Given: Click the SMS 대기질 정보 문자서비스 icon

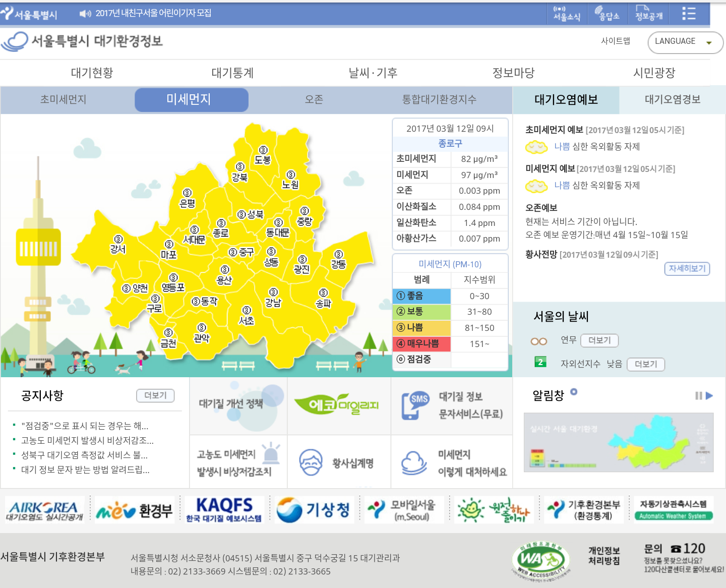Looking at the screenshot, I should (x=415, y=405).
